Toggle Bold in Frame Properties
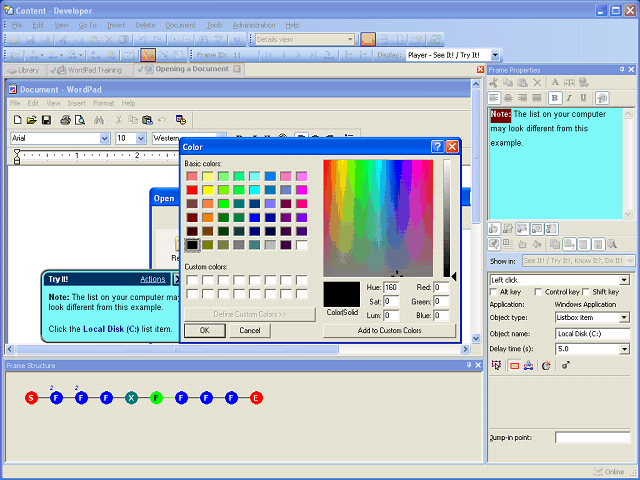 554,98
